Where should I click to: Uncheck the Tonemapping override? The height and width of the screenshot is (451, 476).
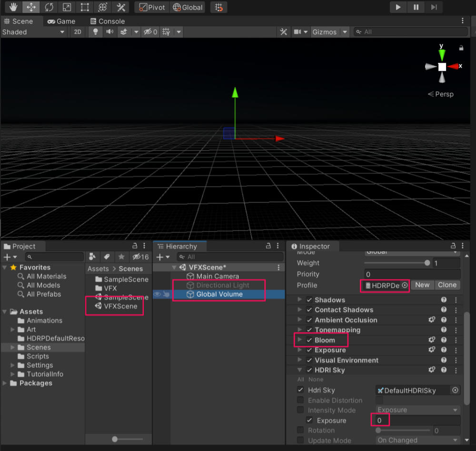click(x=309, y=330)
